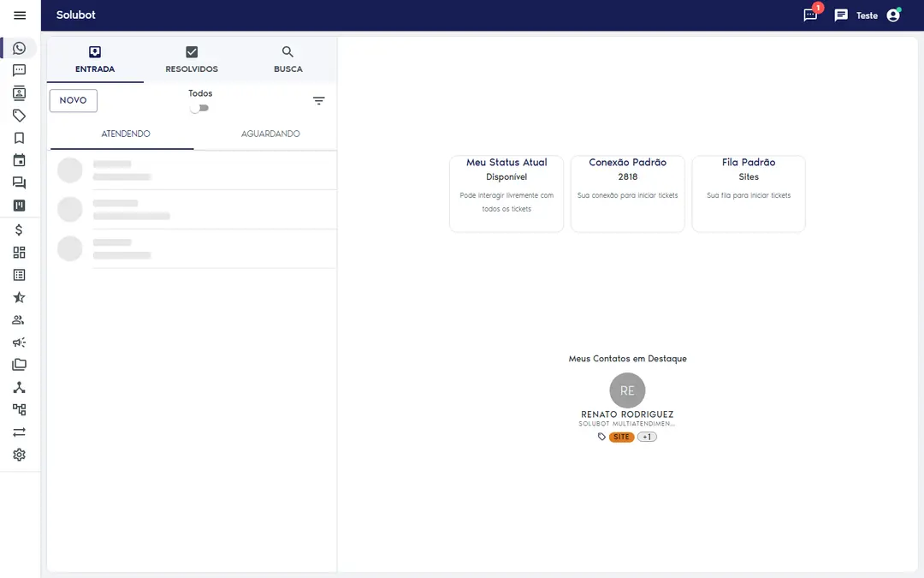Open the contacts sidebar icon
Screen dimensions: 924x578
(x=20, y=93)
